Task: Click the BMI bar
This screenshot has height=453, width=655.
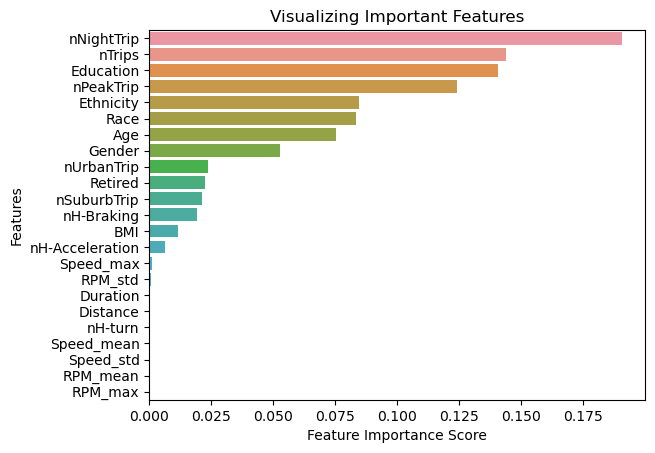Action: point(164,231)
